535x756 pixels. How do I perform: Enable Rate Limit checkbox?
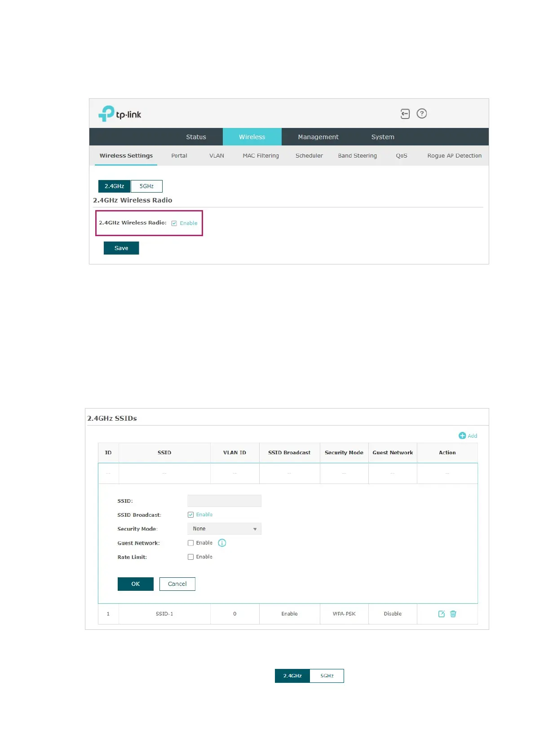tap(190, 557)
